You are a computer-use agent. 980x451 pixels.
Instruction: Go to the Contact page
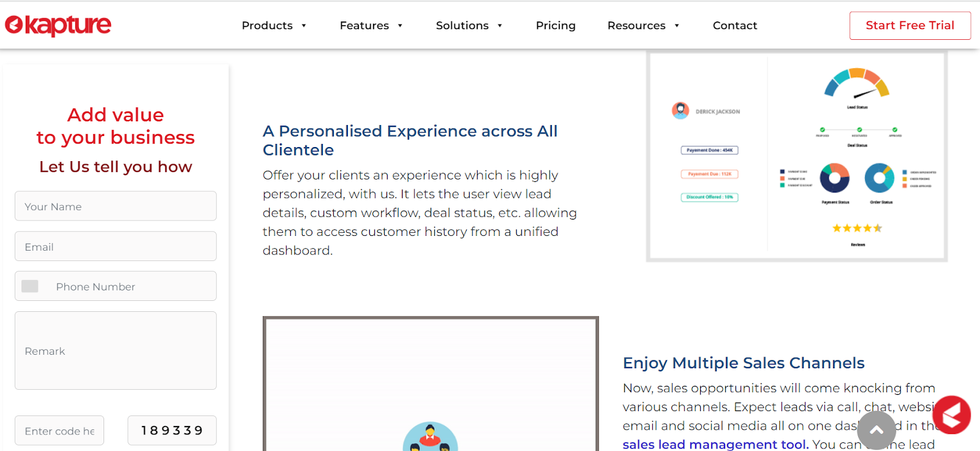(735, 26)
